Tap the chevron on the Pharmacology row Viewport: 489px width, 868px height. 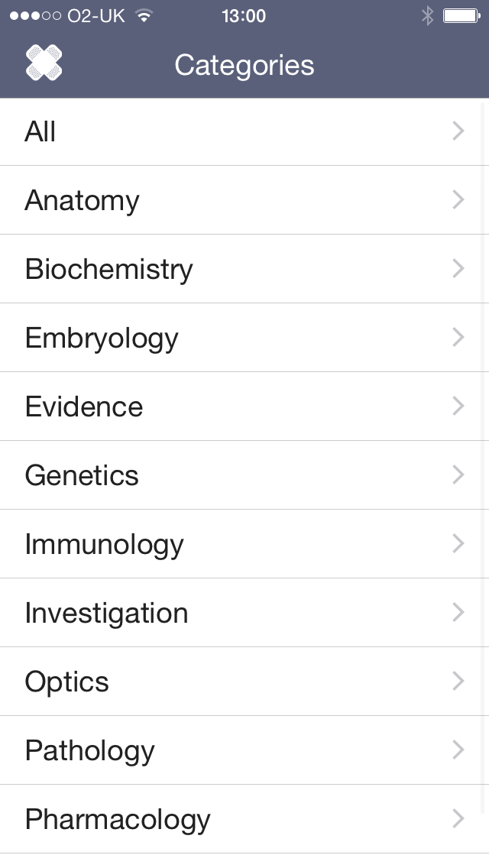coord(458,818)
